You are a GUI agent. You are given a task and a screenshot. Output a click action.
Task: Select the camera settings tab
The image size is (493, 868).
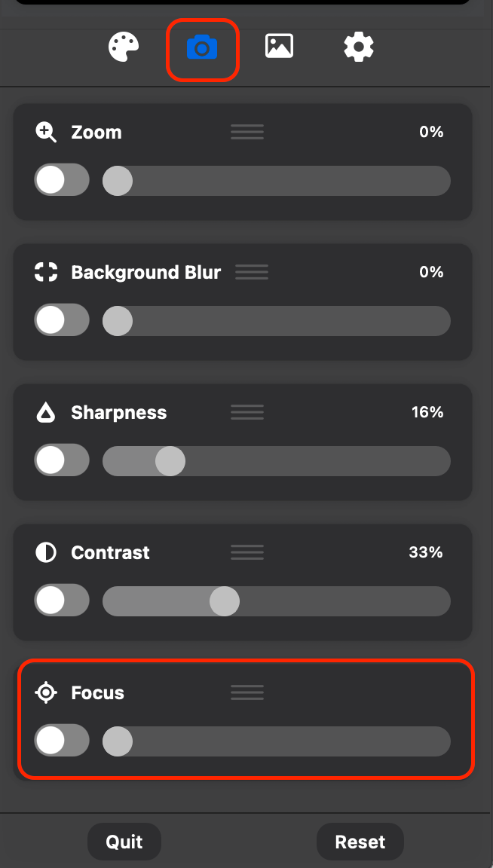pyautogui.click(x=202, y=49)
